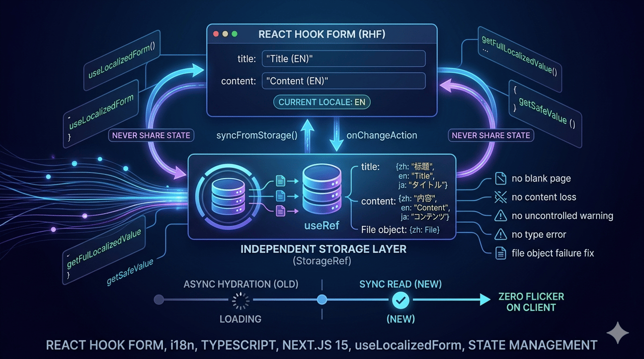
Task: Click the ASYNC HYDRATION (OLD) label
Action: pos(240,284)
